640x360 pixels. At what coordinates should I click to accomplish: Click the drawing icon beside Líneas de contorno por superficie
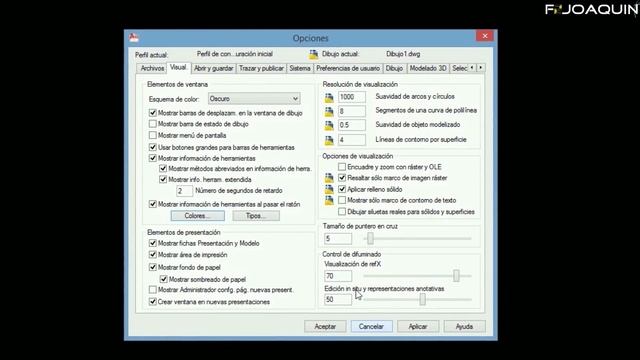click(x=329, y=140)
